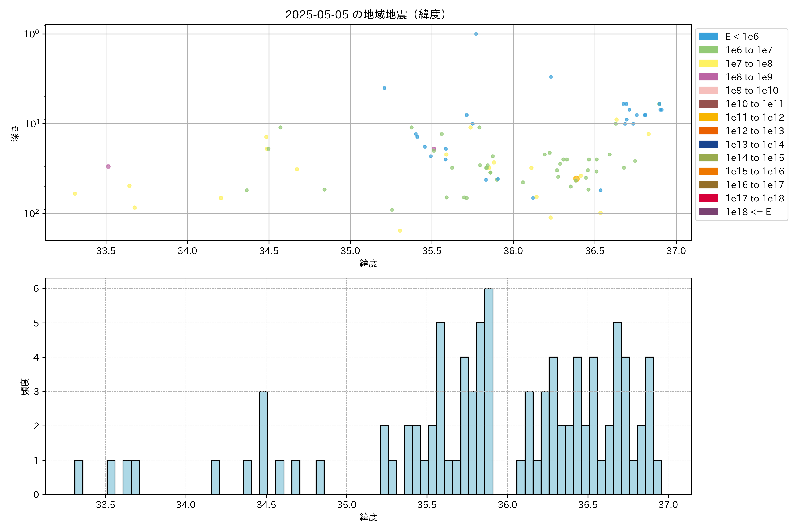798x532 pixels.
Task: Click the 1e13 to 1e14 navy swatch
Action: point(708,144)
